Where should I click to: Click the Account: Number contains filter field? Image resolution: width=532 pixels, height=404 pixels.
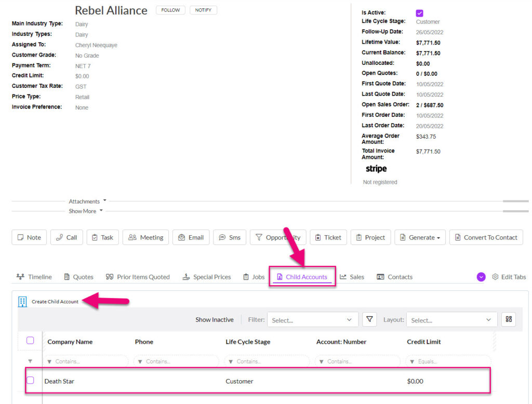coord(357,361)
